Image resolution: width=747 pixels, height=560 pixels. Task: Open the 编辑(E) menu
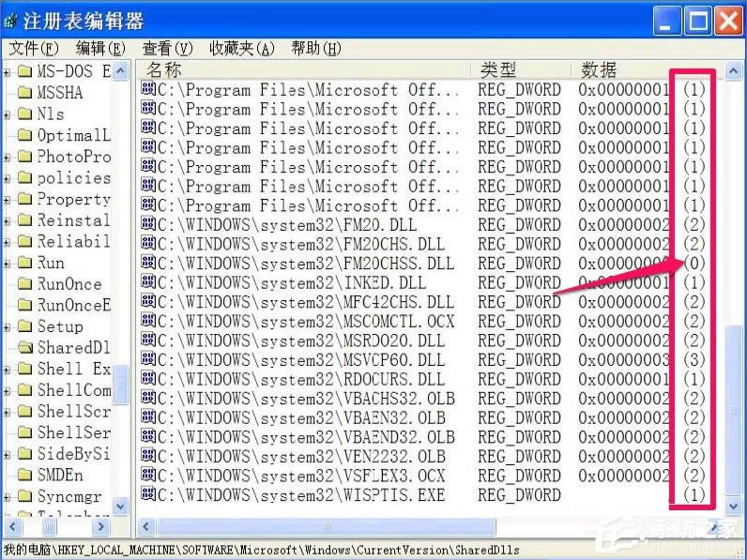point(99,48)
